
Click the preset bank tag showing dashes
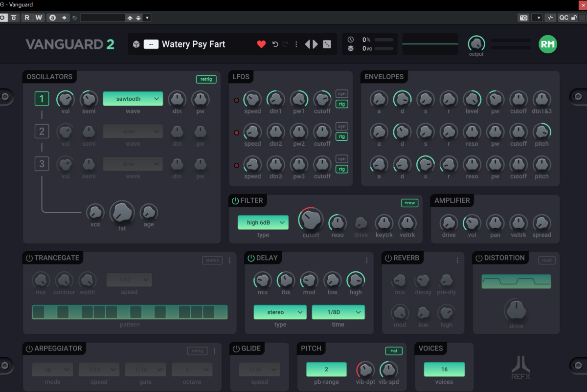pyautogui.click(x=151, y=44)
